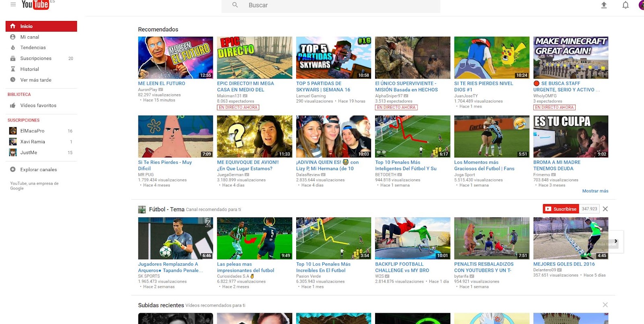
Task: Open AuronPlay channel link
Action: (x=148, y=90)
